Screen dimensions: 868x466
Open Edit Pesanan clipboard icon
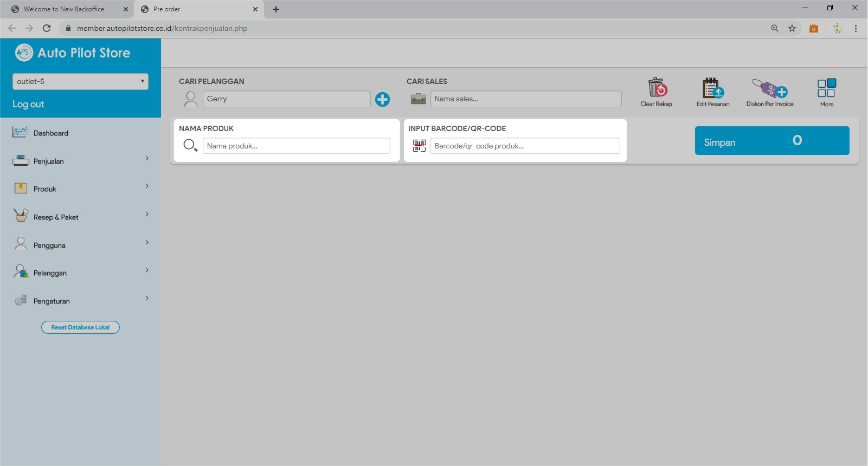[712, 88]
